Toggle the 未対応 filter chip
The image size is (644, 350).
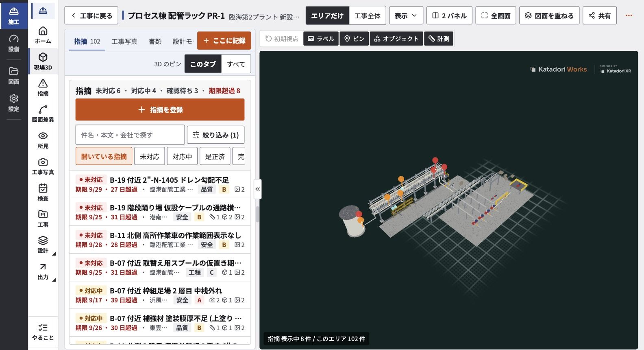click(x=150, y=156)
